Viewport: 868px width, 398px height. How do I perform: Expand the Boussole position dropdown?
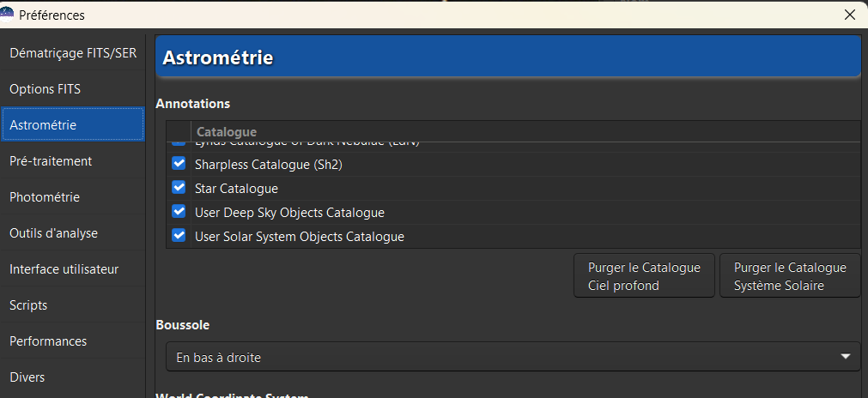[513, 357]
